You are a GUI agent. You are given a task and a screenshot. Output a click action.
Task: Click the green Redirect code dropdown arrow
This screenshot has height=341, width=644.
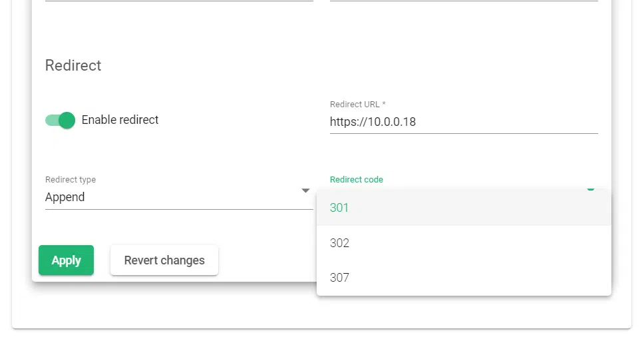tap(590, 188)
